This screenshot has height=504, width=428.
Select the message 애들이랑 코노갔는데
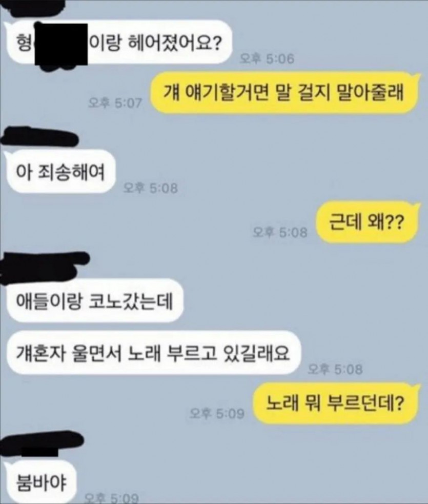(95, 301)
